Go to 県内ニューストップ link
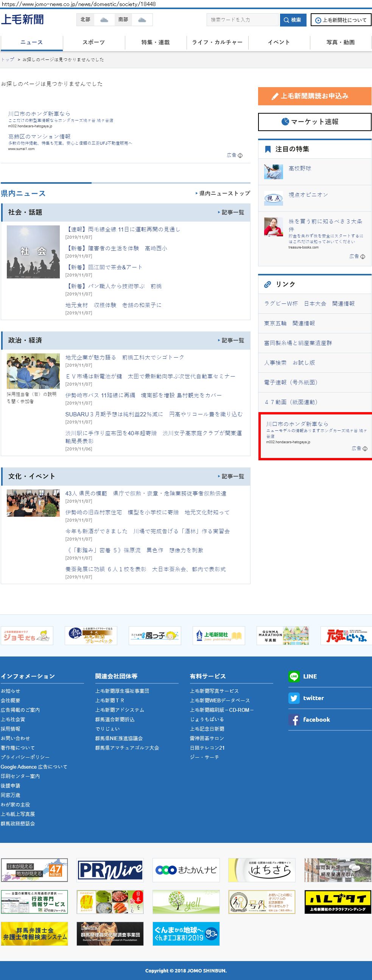This screenshot has height=980, width=372. pos(223,193)
